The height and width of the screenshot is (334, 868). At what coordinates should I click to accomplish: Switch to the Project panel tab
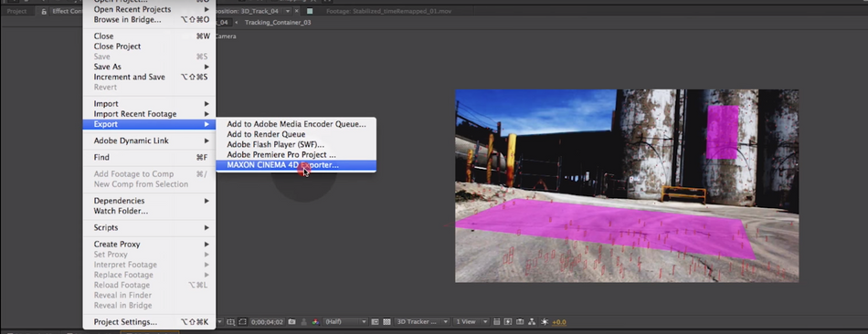[16, 11]
